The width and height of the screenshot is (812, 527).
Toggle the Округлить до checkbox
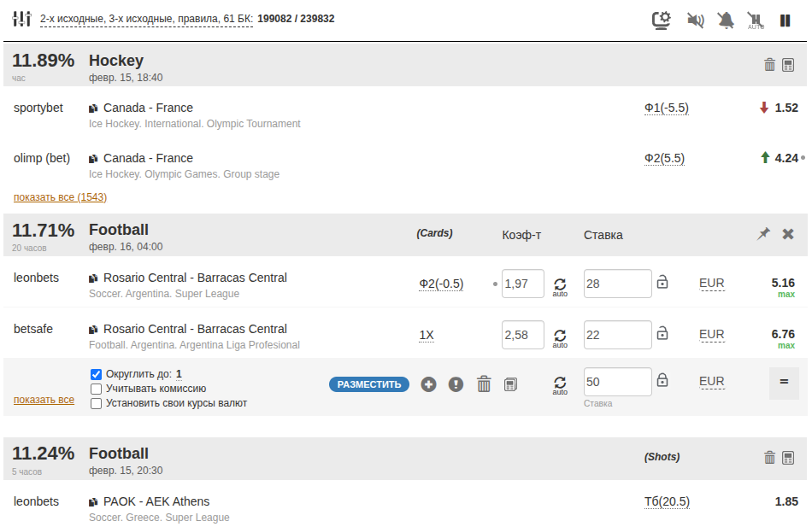click(97, 374)
